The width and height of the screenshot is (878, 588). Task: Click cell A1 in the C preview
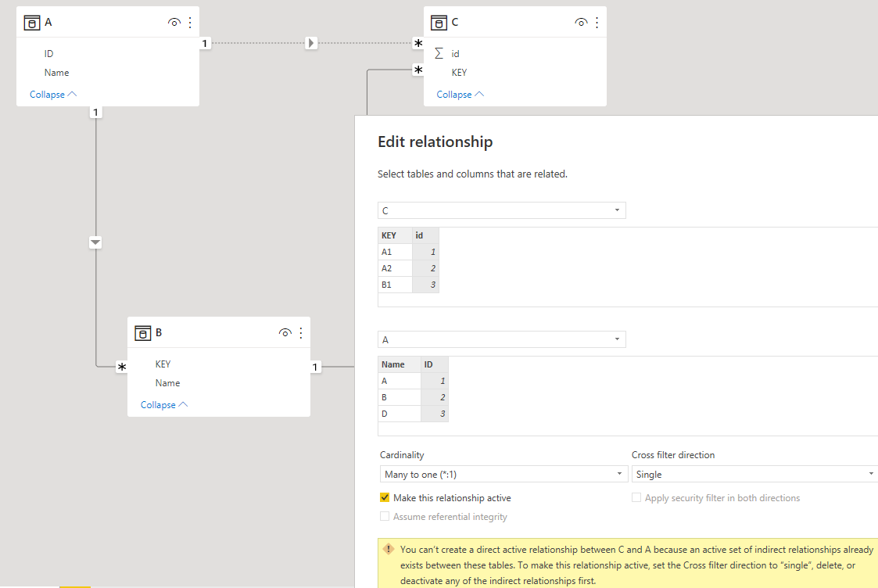point(395,252)
